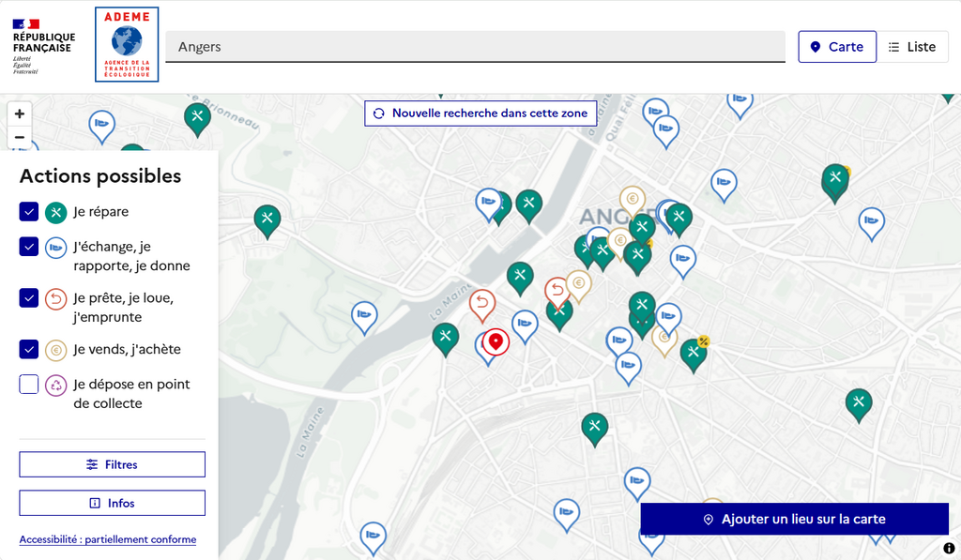Screen dimensions: 961x560
Task: Click the red lend/borrow marker near La Maine
Action: click(x=482, y=304)
